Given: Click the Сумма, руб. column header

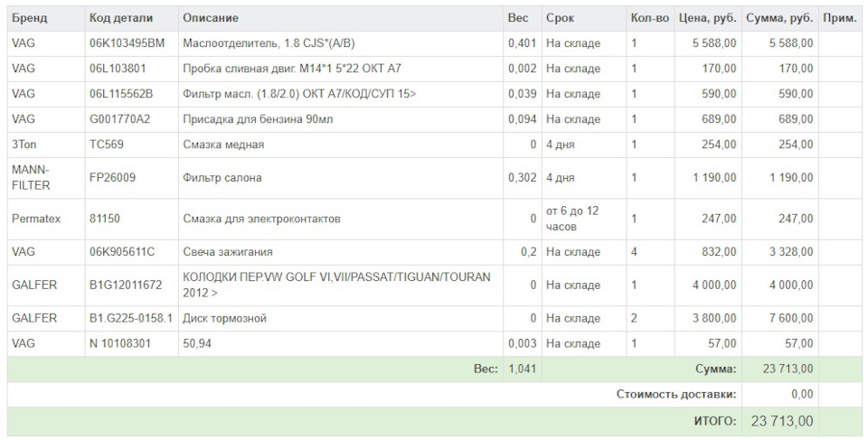Looking at the screenshot, I should [x=779, y=18].
